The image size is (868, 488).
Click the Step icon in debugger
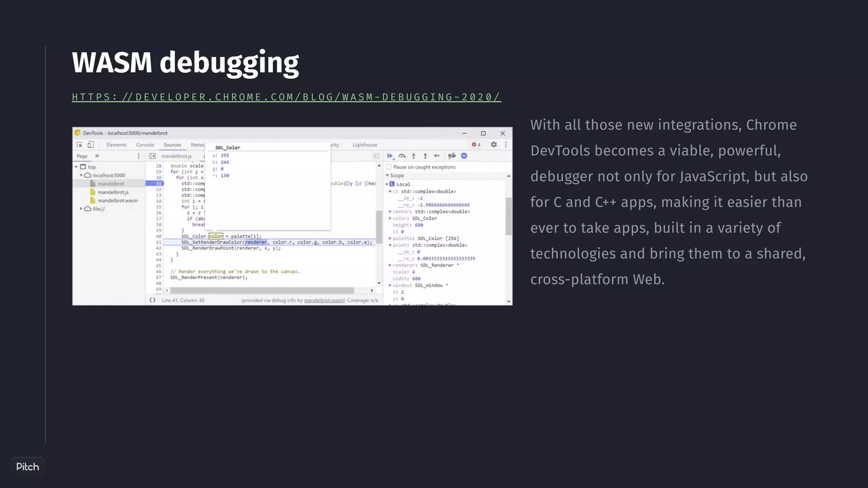point(437,156)
